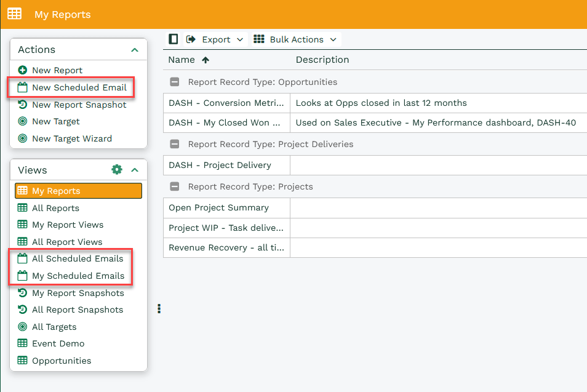Open the Bulk Actions dropdown
The image size is (587, 392).
tap(295, 39)
